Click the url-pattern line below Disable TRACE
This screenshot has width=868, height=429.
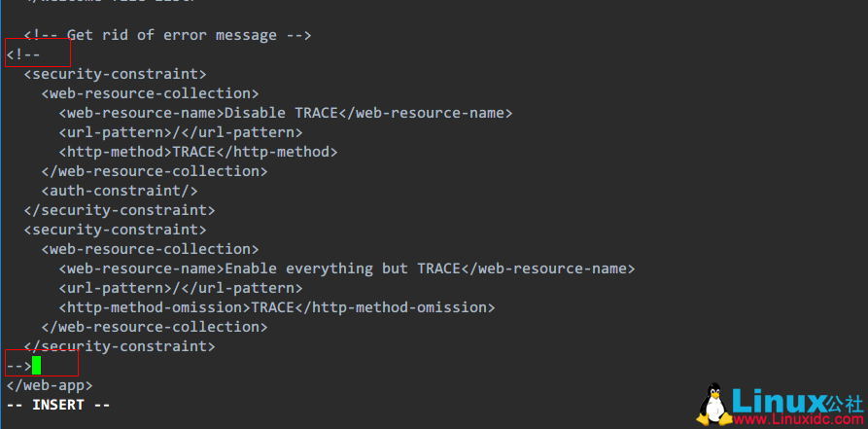[181, 132]
